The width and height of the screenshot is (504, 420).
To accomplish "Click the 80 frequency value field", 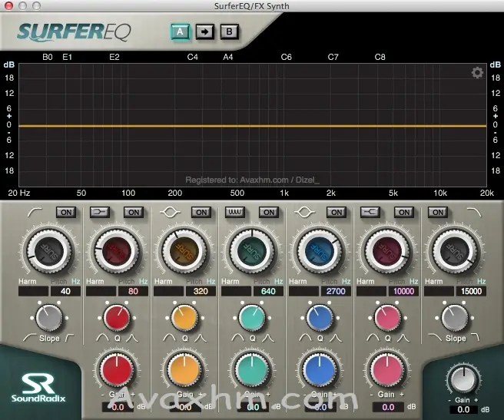I will click(133, 291).
